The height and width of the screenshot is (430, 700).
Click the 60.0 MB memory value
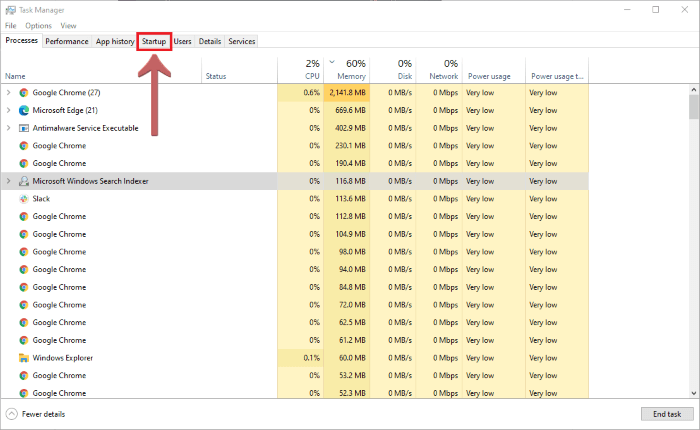coord(352,358)
